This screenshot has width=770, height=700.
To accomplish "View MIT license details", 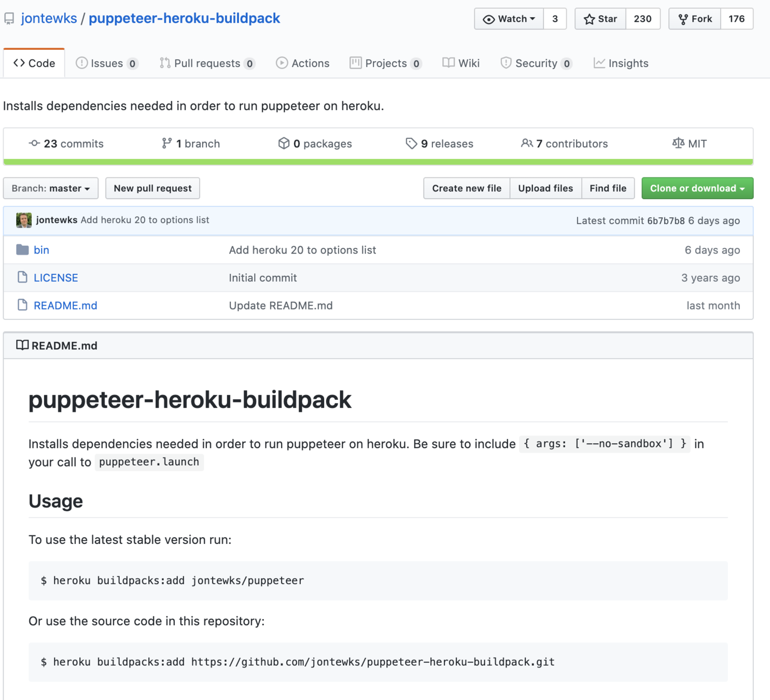I will (689, 144).
